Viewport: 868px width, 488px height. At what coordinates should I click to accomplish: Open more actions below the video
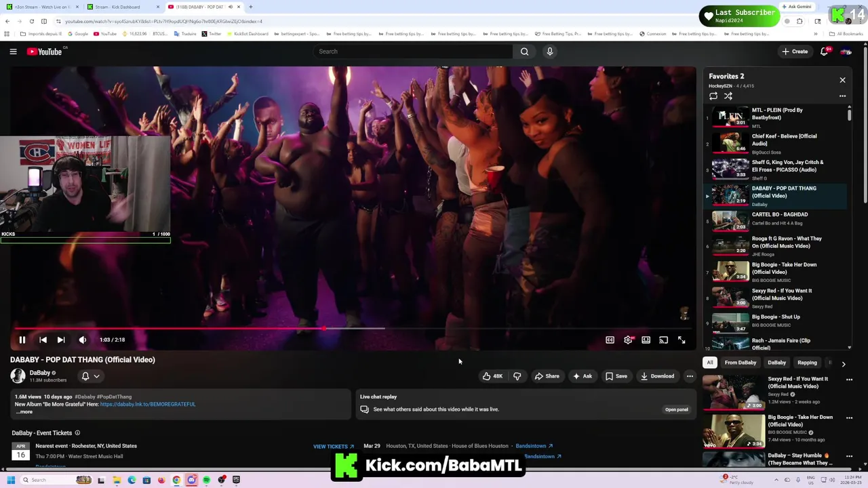tap(690, 376)
